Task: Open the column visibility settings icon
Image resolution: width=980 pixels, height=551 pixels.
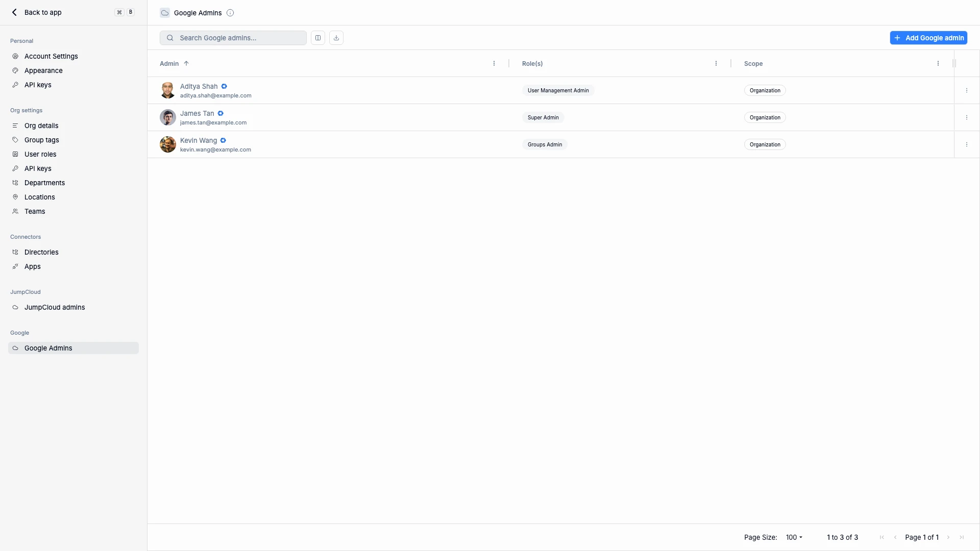Action: [x=317, y=37]
